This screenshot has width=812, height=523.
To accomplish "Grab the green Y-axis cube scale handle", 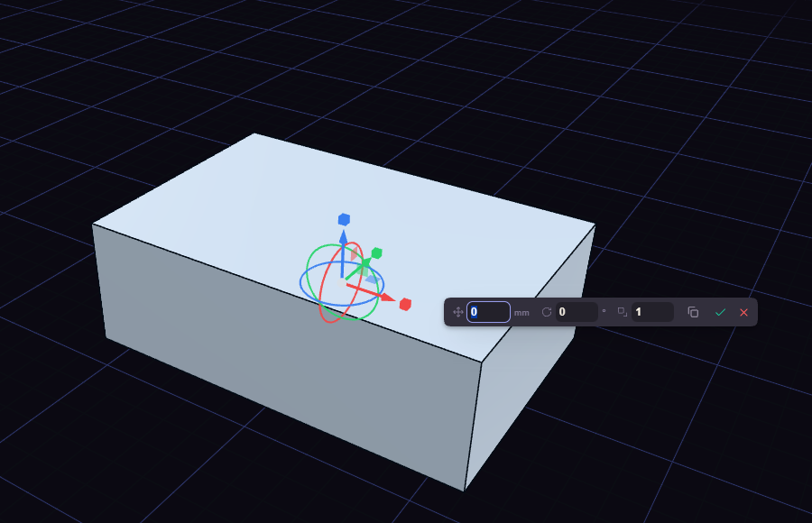I will coord(376,253).
